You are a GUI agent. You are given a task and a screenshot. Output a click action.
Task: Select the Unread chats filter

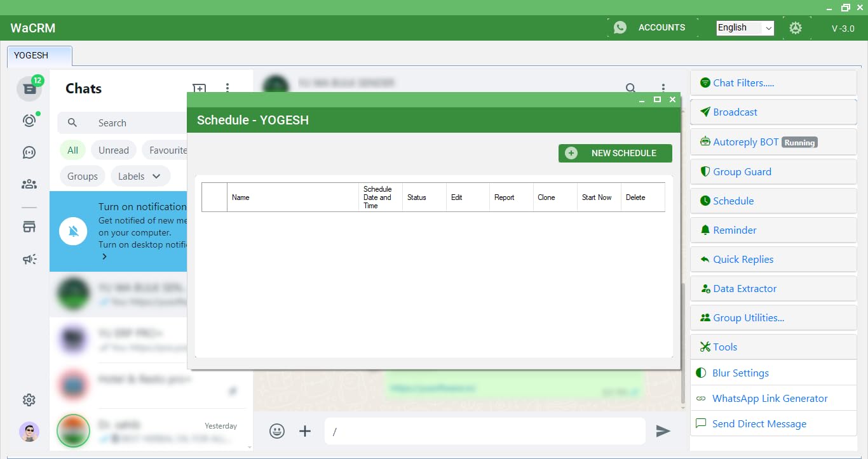coord(114,150)
